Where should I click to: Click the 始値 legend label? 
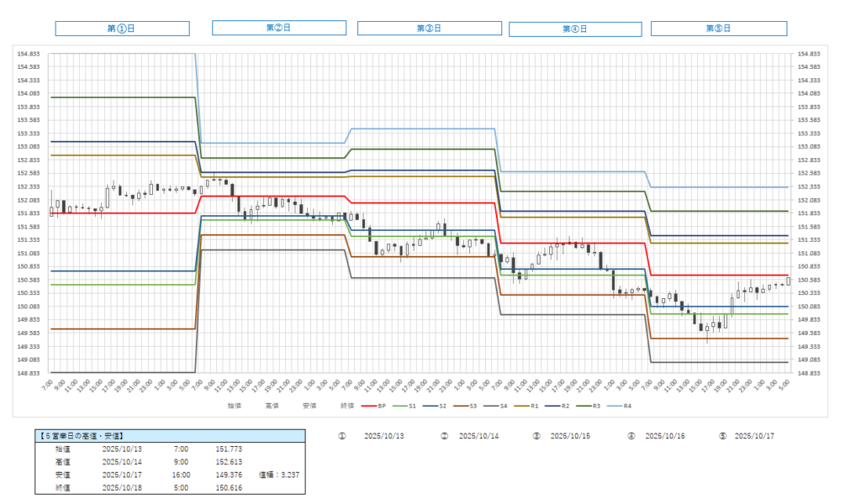(x=233, y=406)
